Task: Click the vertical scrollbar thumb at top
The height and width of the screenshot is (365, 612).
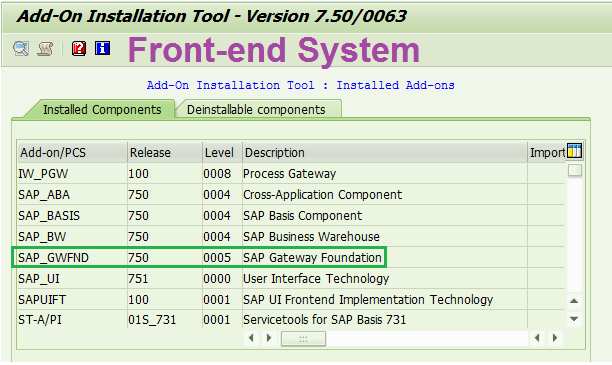Action: tap(575, 170)
